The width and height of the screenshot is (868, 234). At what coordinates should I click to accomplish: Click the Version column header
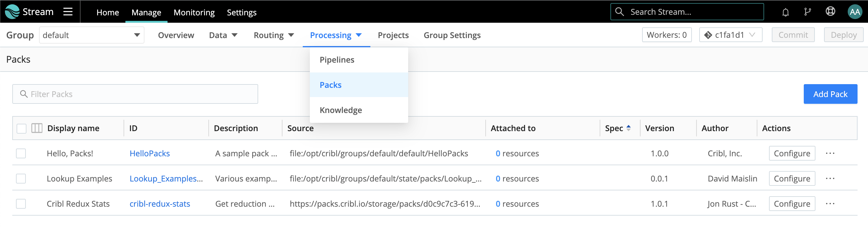coord(659,128)
